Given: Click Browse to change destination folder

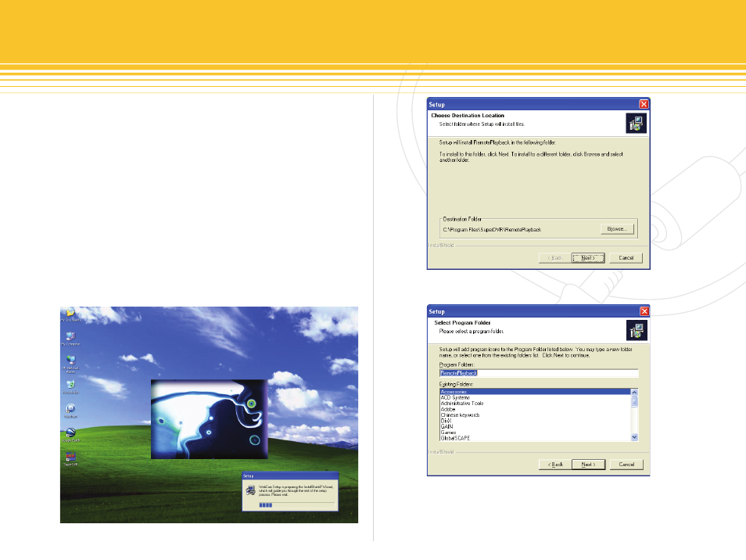Looking at the screenshot, I should [617, 229].
